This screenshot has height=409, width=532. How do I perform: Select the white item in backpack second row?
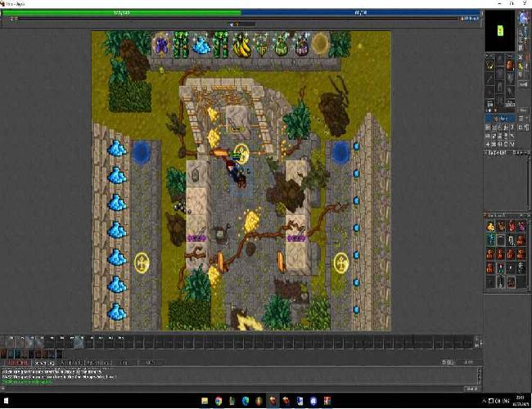[x=512, y=240]
